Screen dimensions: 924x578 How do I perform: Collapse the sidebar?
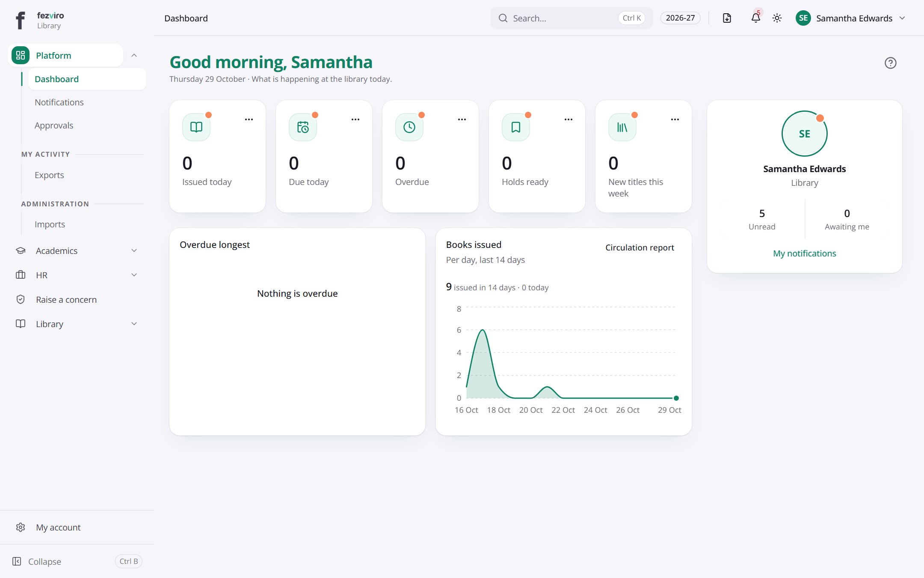[x=77, y=561]
